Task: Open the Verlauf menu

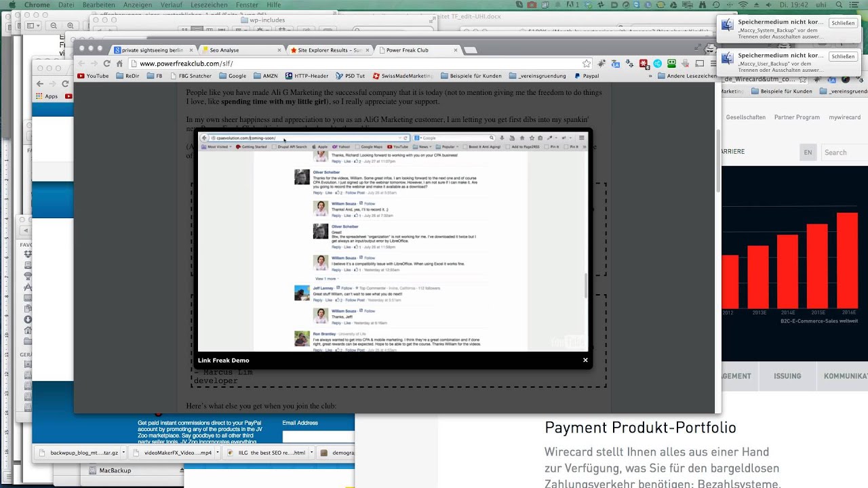Action: point(172,5)
